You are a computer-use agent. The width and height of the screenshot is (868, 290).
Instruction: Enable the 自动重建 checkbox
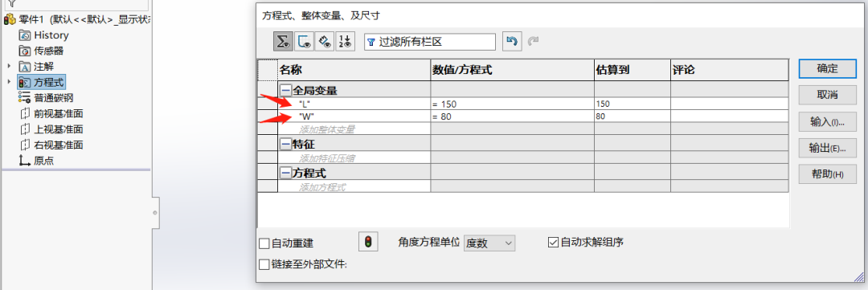click(x=264, y=243)
